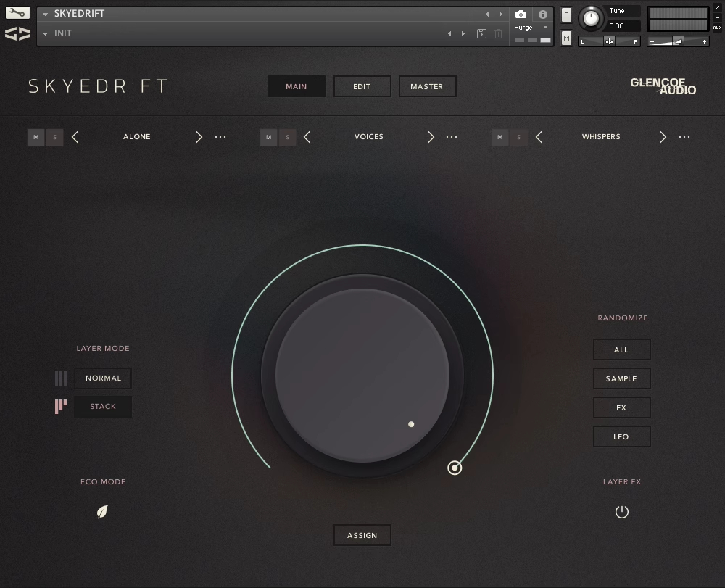Image resolution: width=725 pixels, height=588 pixels.
Task: Click the camera snapshot icon
Action: (521, 15)
